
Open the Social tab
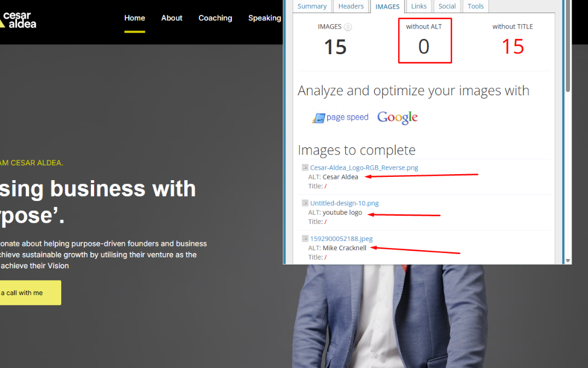click(447, 7)
